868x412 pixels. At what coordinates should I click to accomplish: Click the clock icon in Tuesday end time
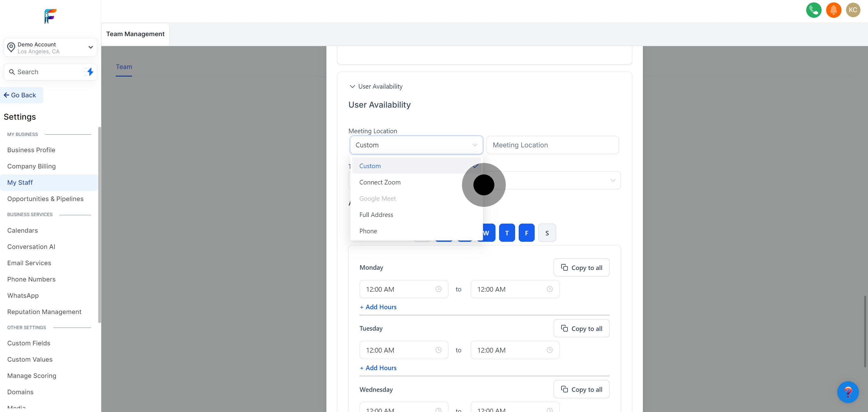pos(549,350)
